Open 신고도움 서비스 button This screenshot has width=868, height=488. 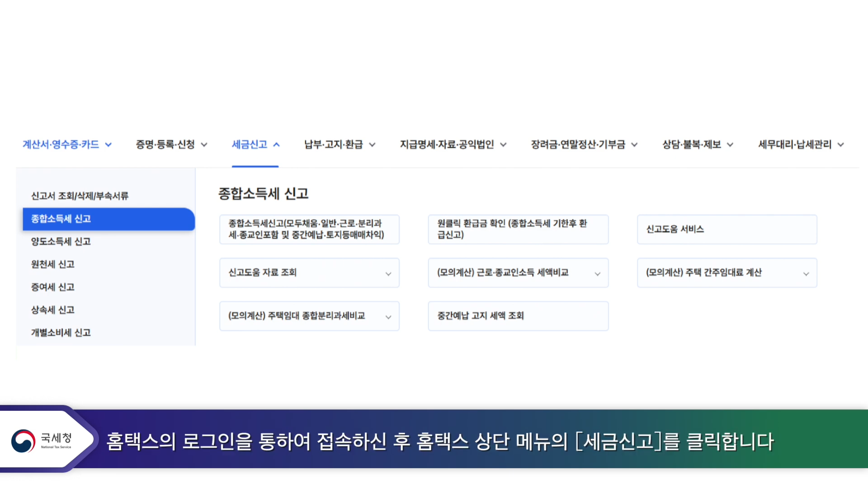point(727,230)
